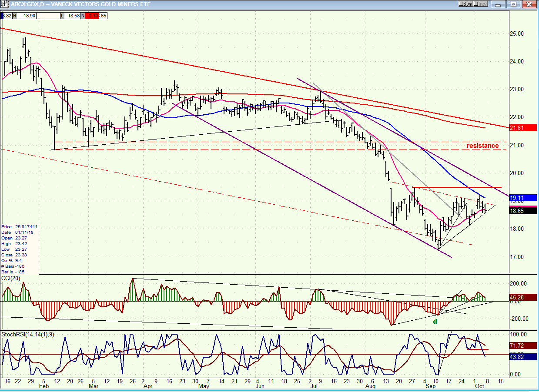This screenshot has width=539, height=392.
Task: Click the empty field between High and Low
Action: [47, 16]
